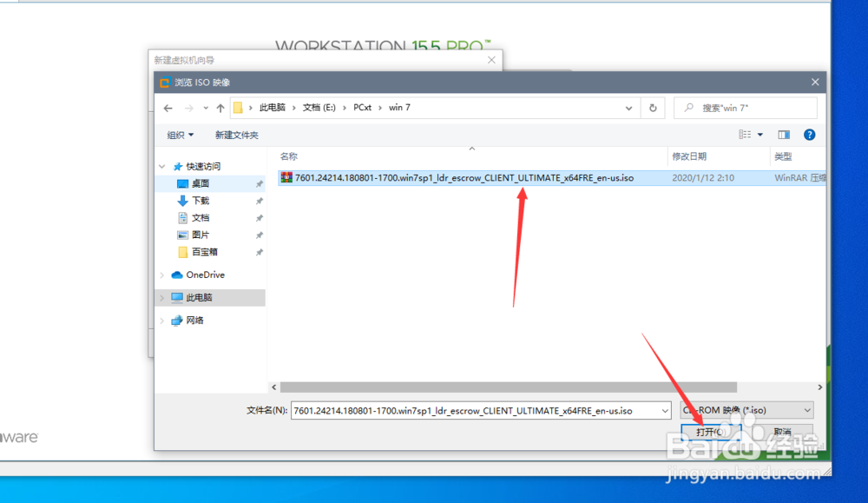This screenshot has height=503, width=868.
Task: Refresh the win 7 folder listing
Action: (654, 108)
